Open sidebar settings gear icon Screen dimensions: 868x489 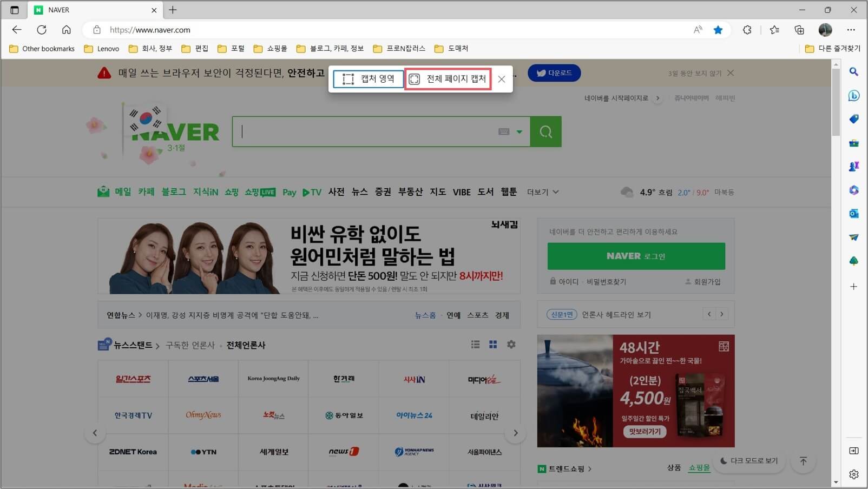click(x=854, y=474)
